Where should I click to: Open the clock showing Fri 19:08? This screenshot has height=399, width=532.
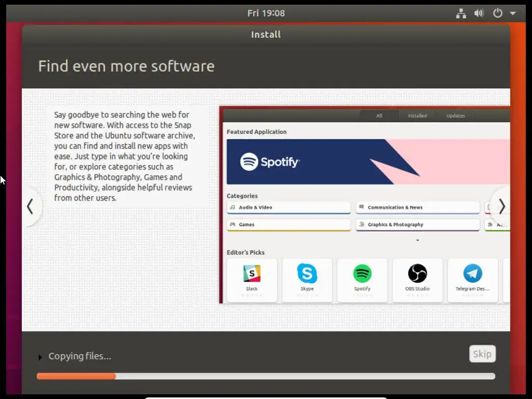click(266, 13)
